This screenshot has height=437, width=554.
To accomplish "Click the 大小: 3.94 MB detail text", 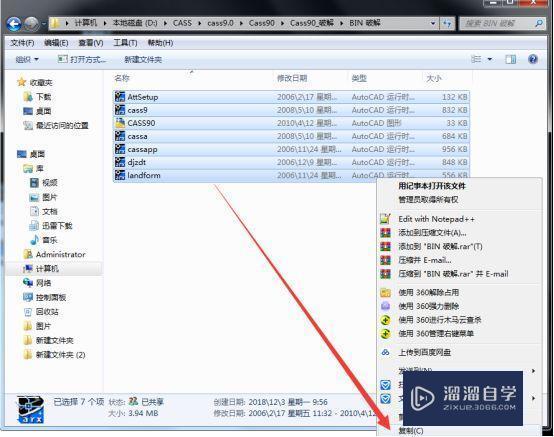I will click(x=133, y=413).
